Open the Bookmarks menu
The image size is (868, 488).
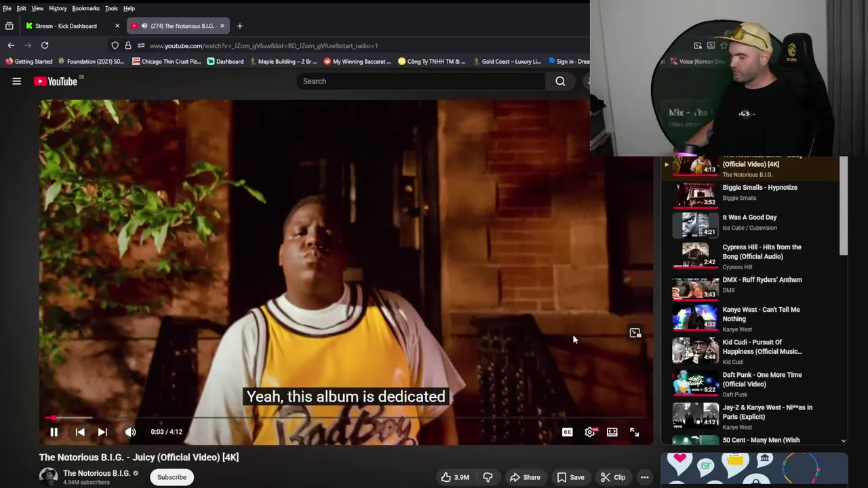click(86, 8)
